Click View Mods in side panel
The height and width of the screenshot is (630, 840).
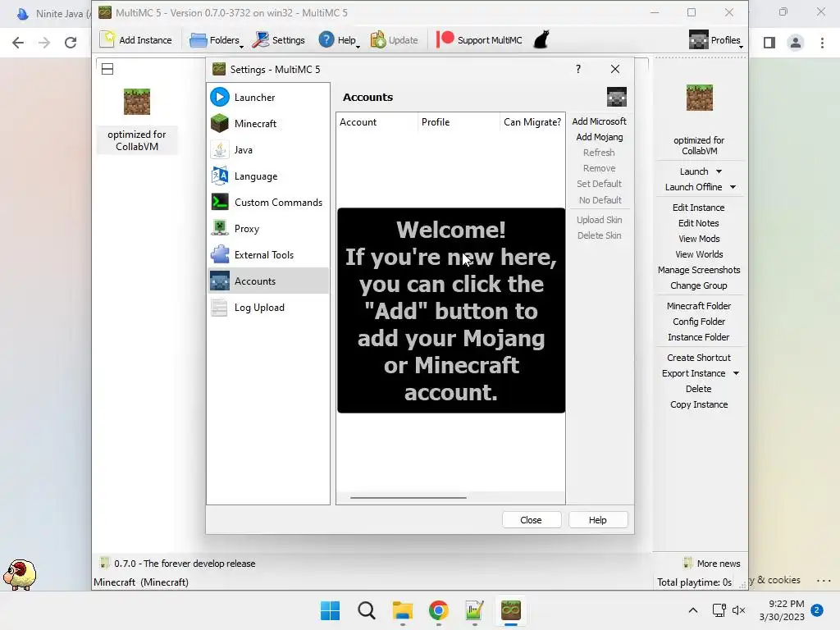(699, 239)
